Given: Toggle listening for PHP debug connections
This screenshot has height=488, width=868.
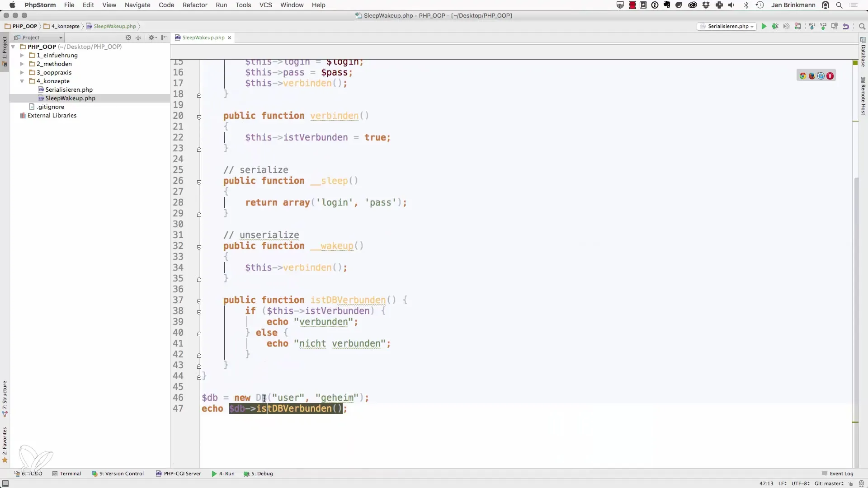Looking at the screenshot, I should (x=798, y=26).
